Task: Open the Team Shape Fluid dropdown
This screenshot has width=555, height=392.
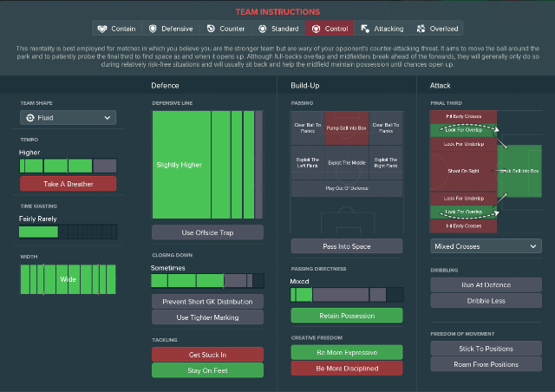Action: [68, 118]
